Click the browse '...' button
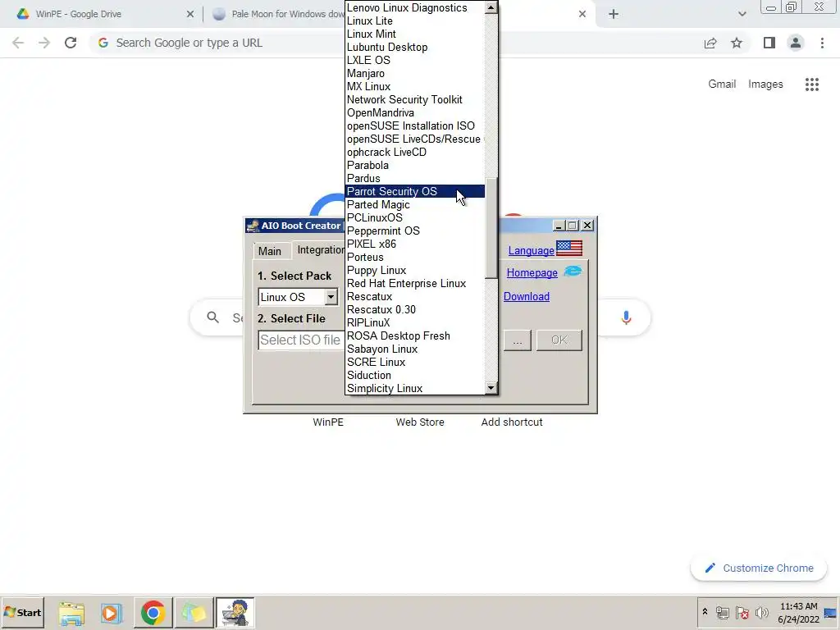This screenshot has height=630, width=840. [517, 340]
